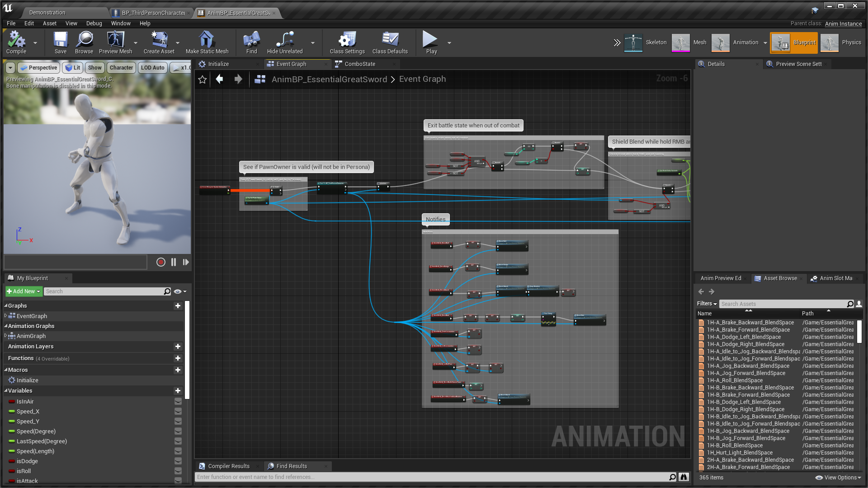868x488 pixels.
Task: Select the Make Static Mesh tool
Action: tap(207, 42)
